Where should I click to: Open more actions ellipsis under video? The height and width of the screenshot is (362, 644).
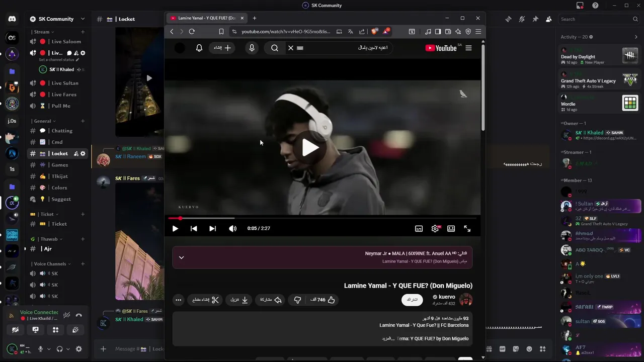(x=178, y=300)
